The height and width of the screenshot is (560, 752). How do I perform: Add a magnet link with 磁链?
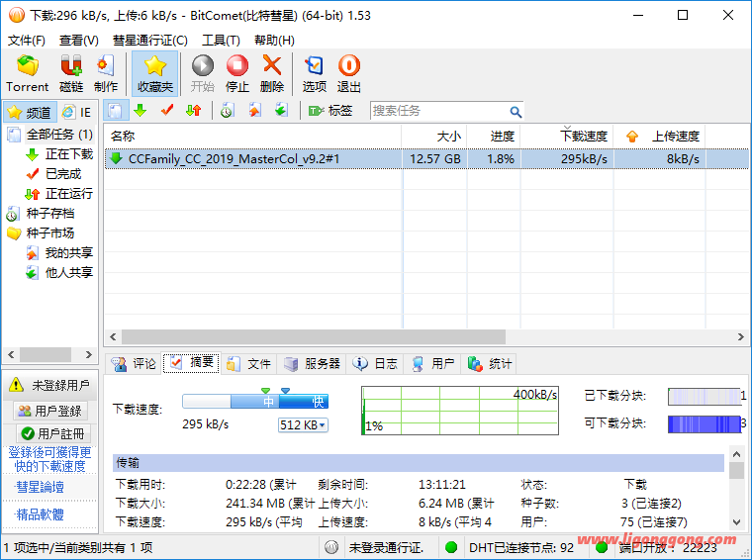pyautogui.click(x=71, y=74)
